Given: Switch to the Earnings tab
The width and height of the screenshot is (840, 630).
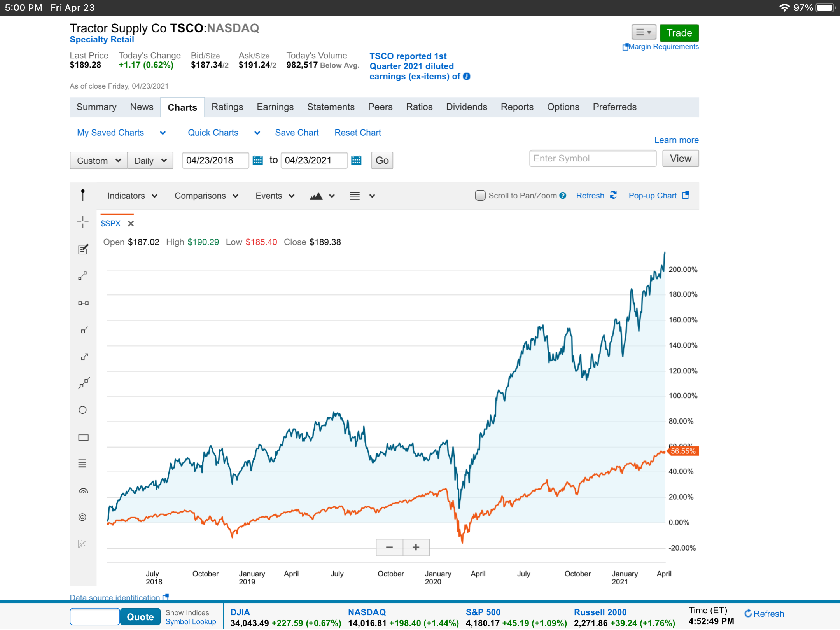Looking at the screenshot, I should point(275,107).
